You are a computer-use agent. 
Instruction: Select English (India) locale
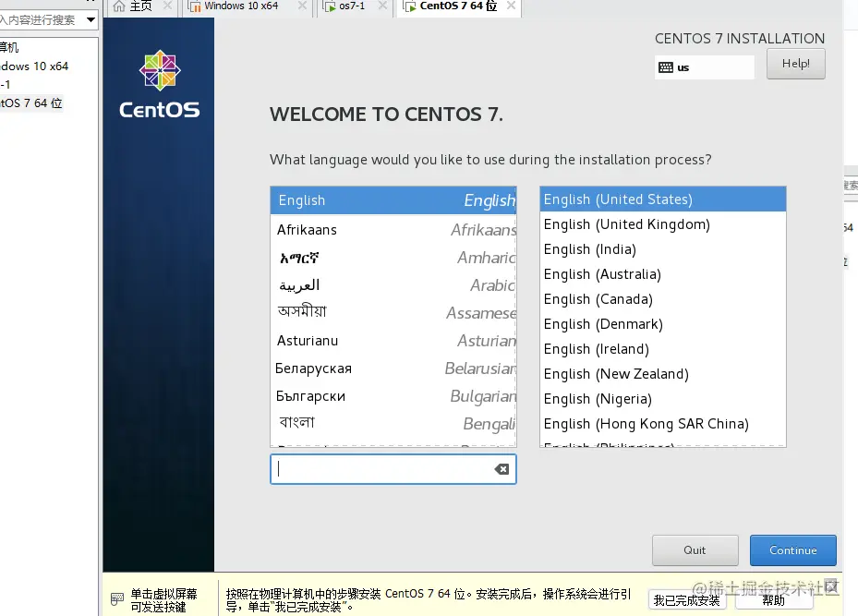pos(662,249)
